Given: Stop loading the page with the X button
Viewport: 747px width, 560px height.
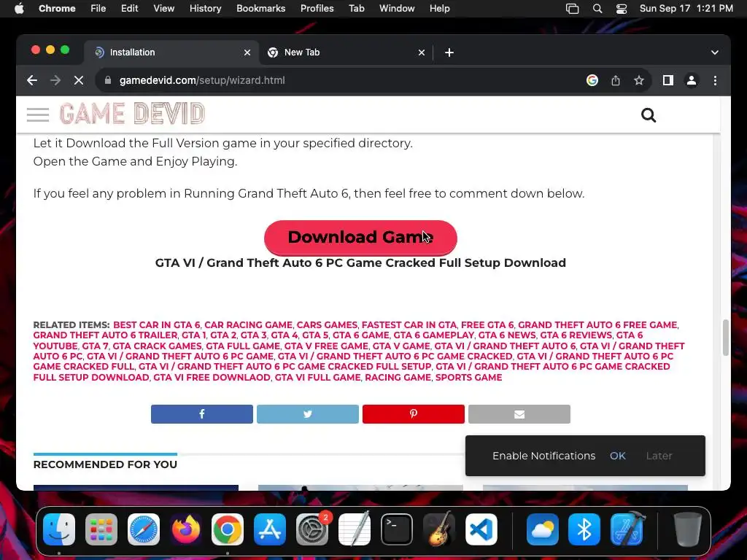Looking at the screenshot, I should 79,80.
